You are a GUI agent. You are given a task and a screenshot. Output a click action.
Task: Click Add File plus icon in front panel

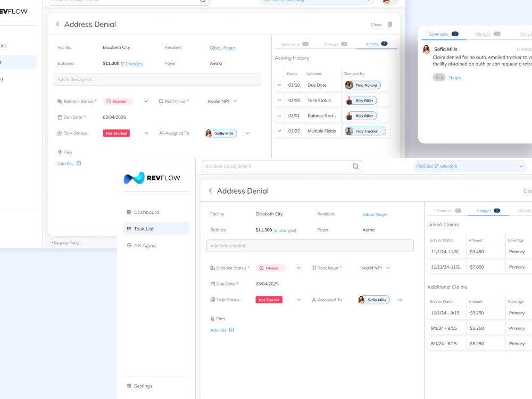click(x=231, y=330)
